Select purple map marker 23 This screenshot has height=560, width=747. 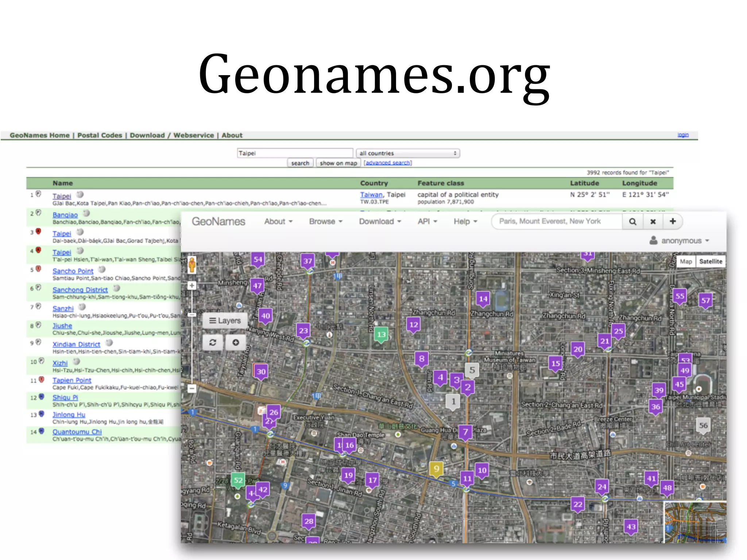[303, 331]
